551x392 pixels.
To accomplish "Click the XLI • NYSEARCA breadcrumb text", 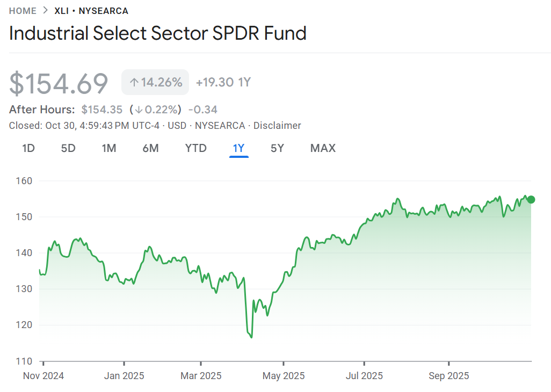I will pyautogui.click(x=91, y=11).
